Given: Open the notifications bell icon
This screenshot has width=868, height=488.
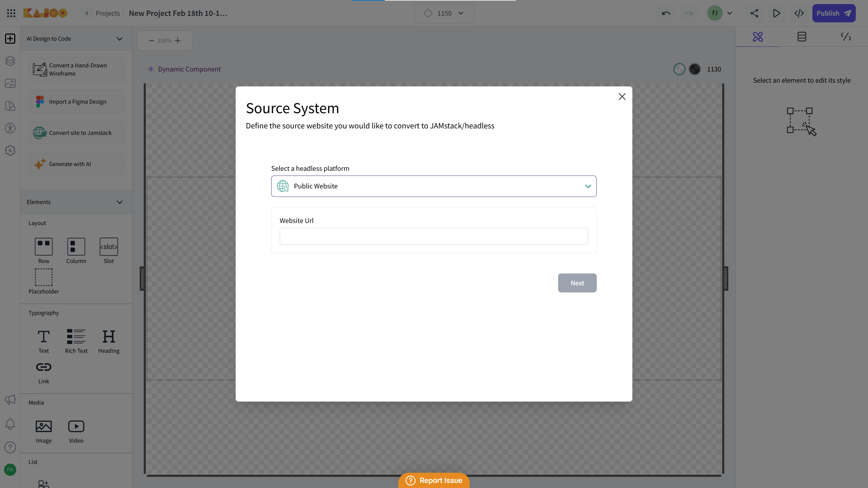Looking at the screenshot, I should 10,424.
